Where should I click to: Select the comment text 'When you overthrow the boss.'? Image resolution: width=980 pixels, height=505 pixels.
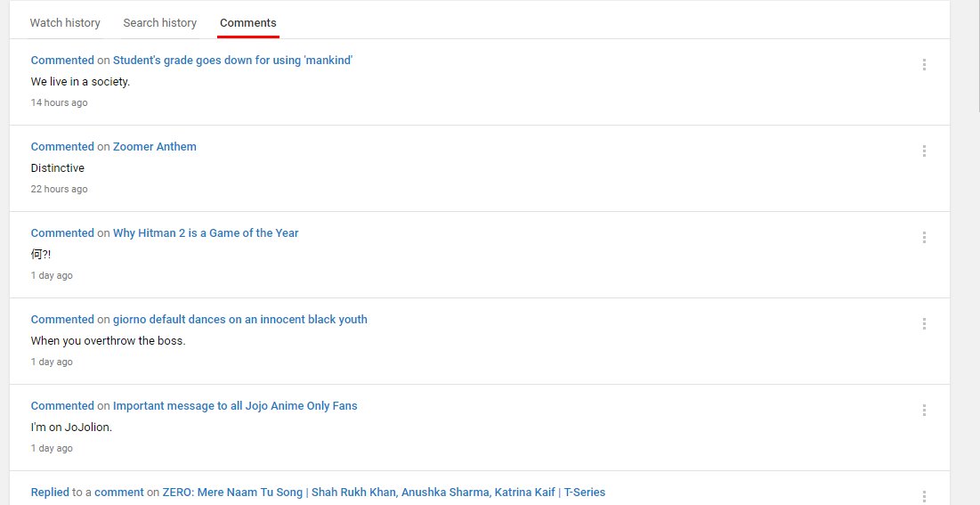(x=108, y=341)
